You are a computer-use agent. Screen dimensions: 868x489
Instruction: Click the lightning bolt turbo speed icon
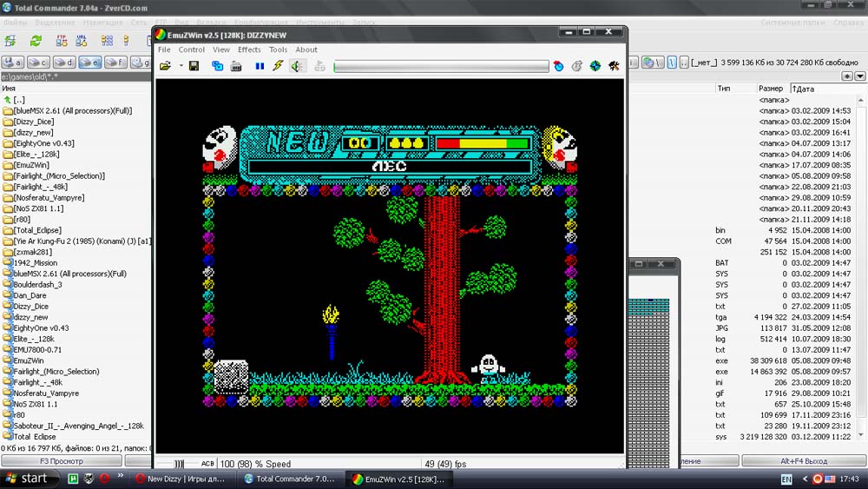click(278, 66)
